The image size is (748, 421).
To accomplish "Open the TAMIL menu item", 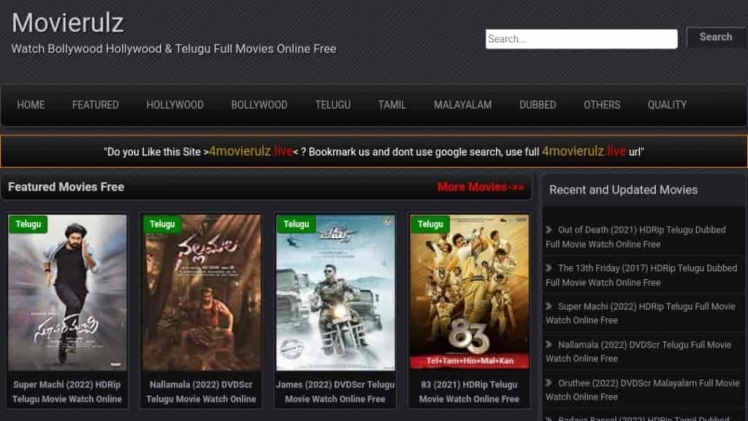I will 392,105.
